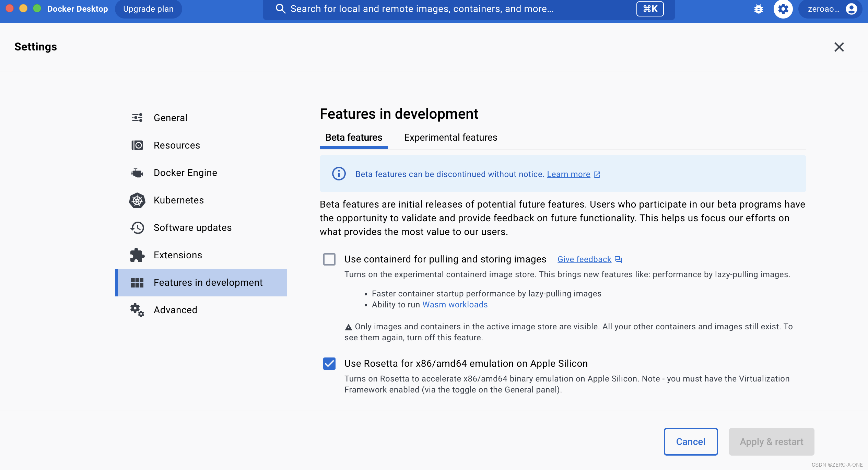This screenshot has width=868, height=470.
Task: Click the bug/extension icon in menu bar
Action: click(759, 9)
